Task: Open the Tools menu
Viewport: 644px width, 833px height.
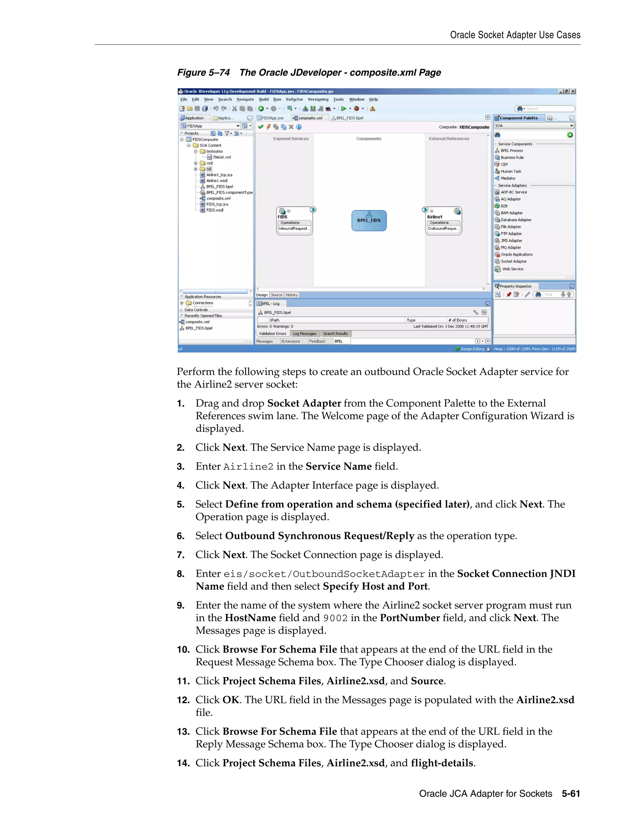Action: (x=338, y=100)
